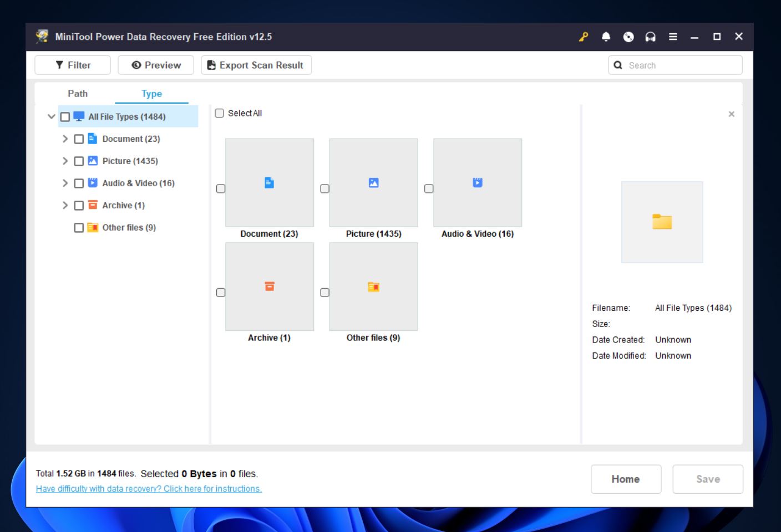
Task: Click the Document icon in the tree
Action: (x=93, y=139)
